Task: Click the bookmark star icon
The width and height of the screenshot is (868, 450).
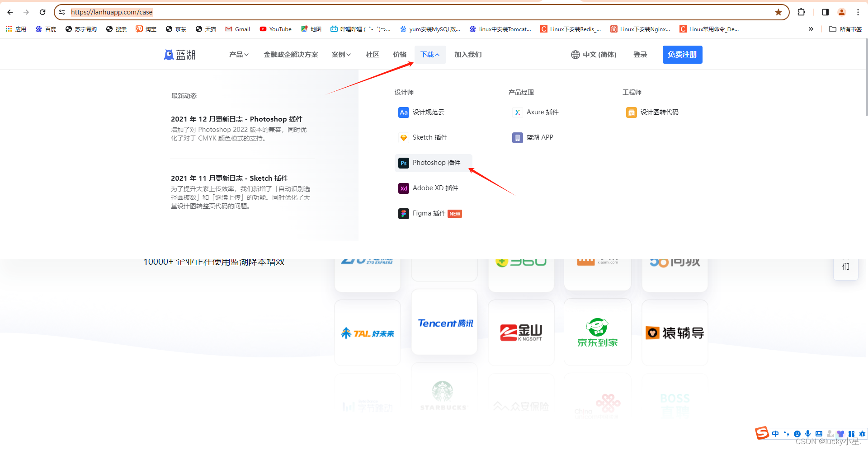Action: click(778, 12)
